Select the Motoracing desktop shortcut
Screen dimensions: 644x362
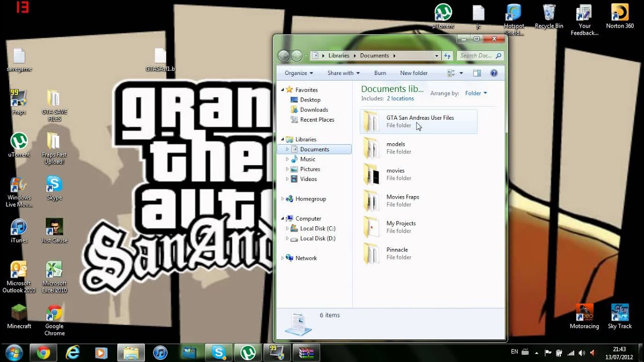(585, 317)
